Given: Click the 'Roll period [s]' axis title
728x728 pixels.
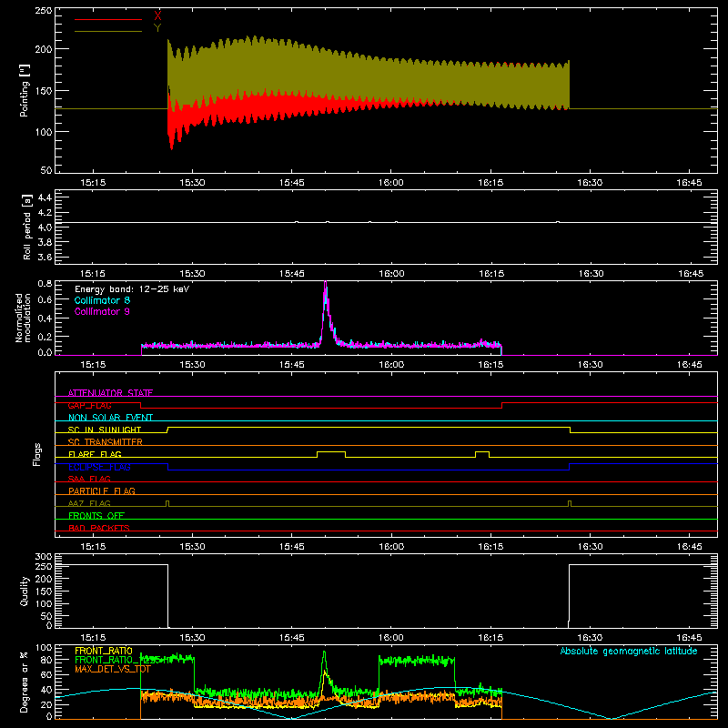Looking at the screenshot, I should [x=27, y=227].
